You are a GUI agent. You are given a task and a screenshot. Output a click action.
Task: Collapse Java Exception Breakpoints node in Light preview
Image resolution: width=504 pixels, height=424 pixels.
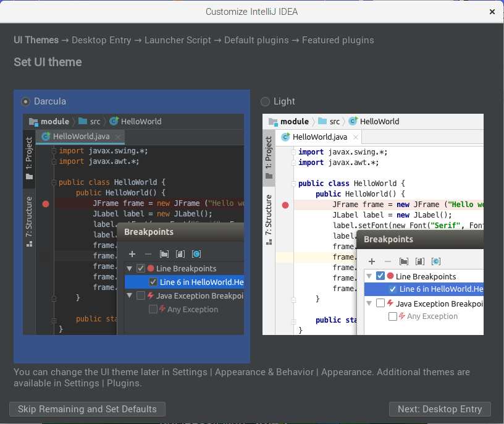tap(369, 303)
